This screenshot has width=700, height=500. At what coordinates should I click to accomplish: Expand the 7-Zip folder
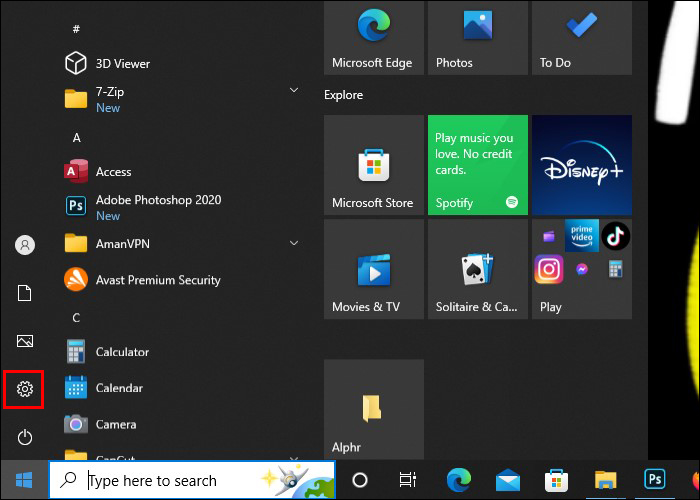coord(294,91)
